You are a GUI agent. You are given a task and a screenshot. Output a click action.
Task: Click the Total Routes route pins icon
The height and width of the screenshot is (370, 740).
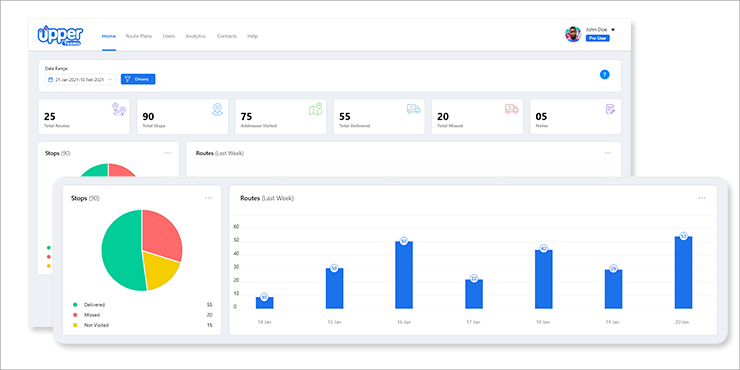pyautogui.click(x=118, y=109)
